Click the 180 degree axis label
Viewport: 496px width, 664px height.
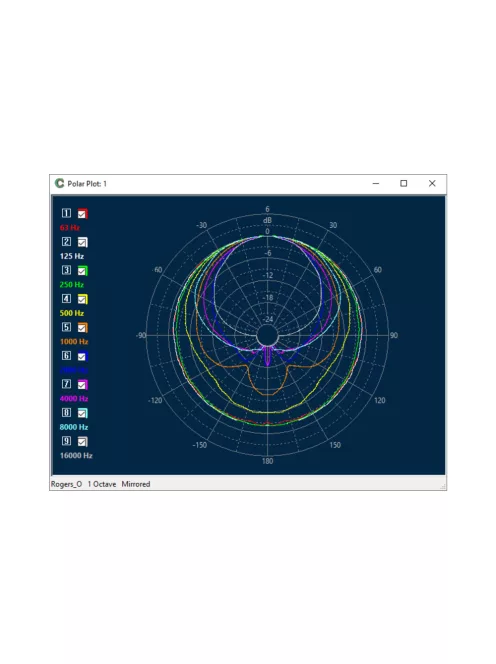click(x=267, y=461)
